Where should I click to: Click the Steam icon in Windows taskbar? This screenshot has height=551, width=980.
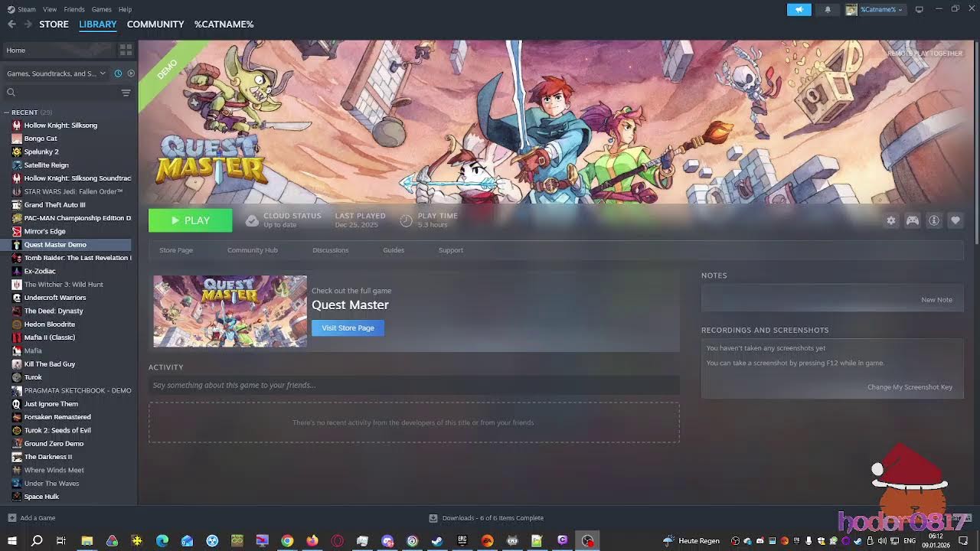coord(437,541)
